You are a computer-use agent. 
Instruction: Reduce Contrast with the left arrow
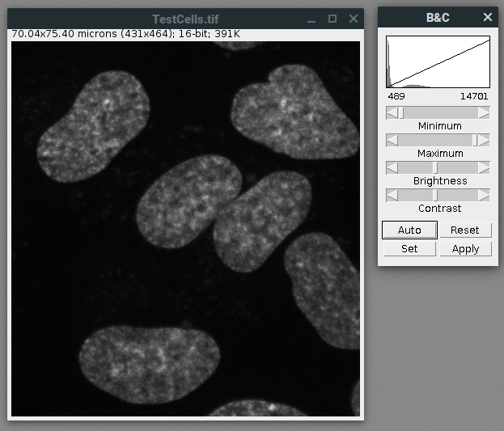coord(392,196)
